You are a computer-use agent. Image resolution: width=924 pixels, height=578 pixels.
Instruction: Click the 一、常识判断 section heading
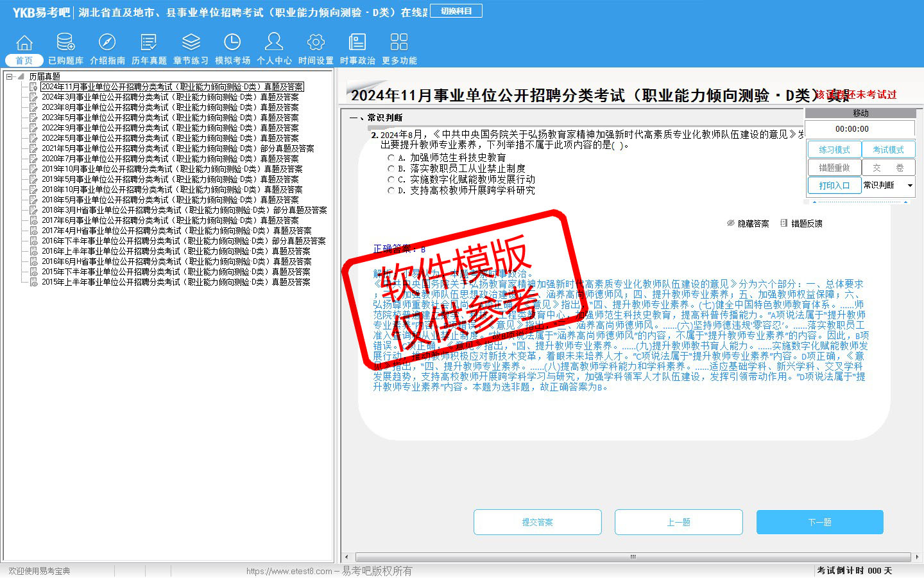click(x=376, y=118)
